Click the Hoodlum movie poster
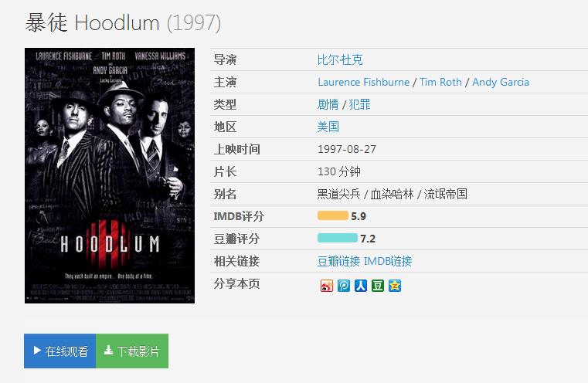588x383 pixels. [x=110, y=176]
